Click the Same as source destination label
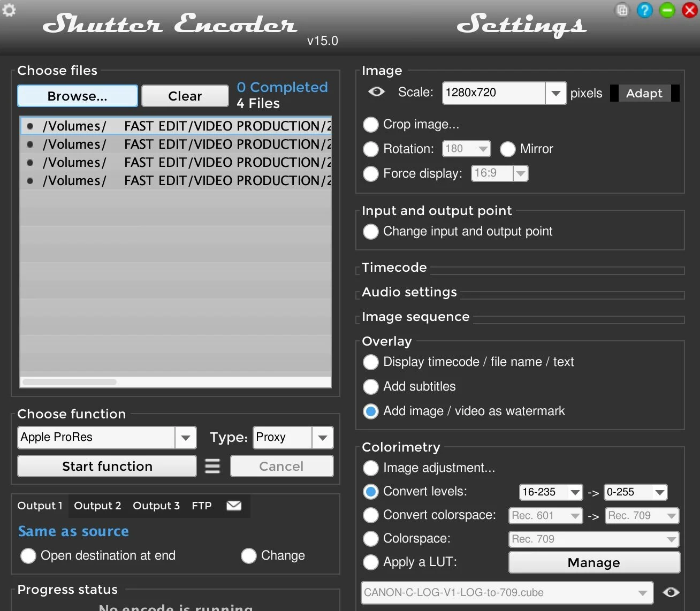This screenshot has height=611, width=700. point(73,531)
